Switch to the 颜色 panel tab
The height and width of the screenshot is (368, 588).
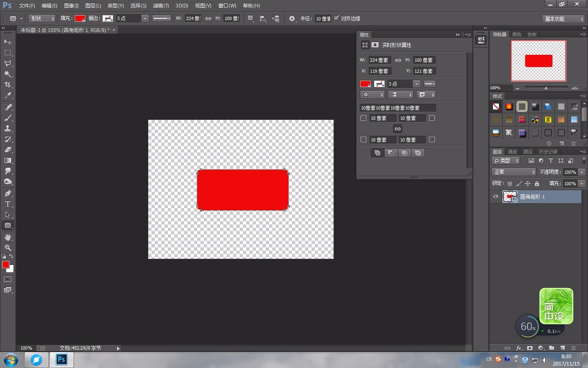tap(517, 34)
